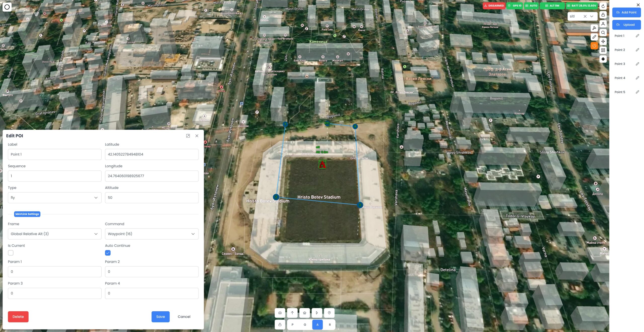644x332 pixels.
Task: Click the camera icon in bottom toolbar
Action: tap(280, 313)
